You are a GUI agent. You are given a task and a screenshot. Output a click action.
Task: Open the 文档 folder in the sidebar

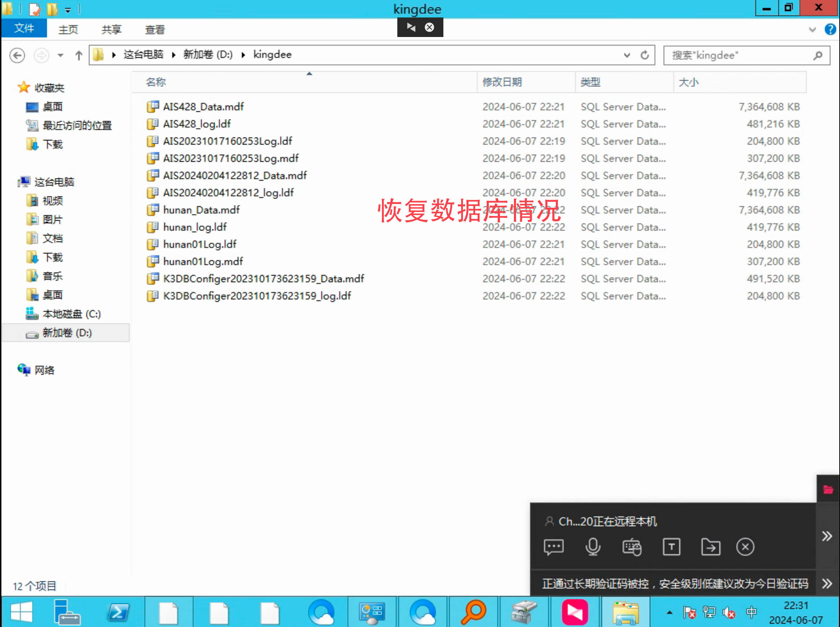click(x=52, y=238)
